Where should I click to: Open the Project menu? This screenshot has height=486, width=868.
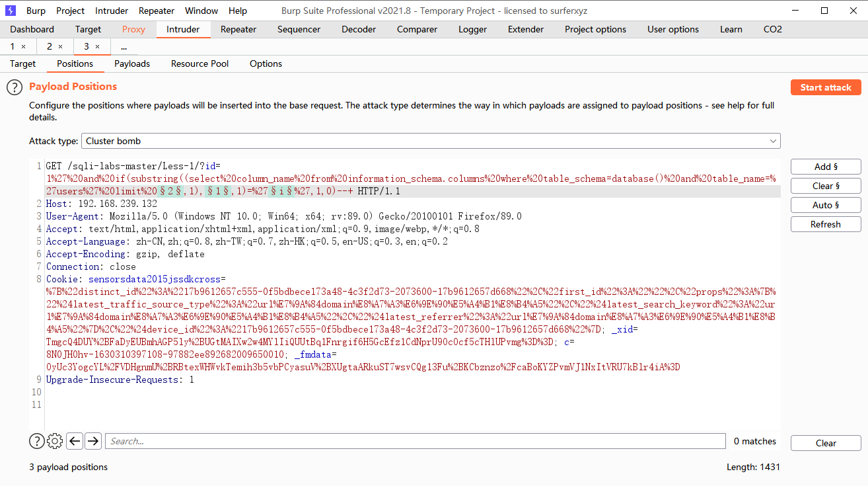tap(70, 11)
